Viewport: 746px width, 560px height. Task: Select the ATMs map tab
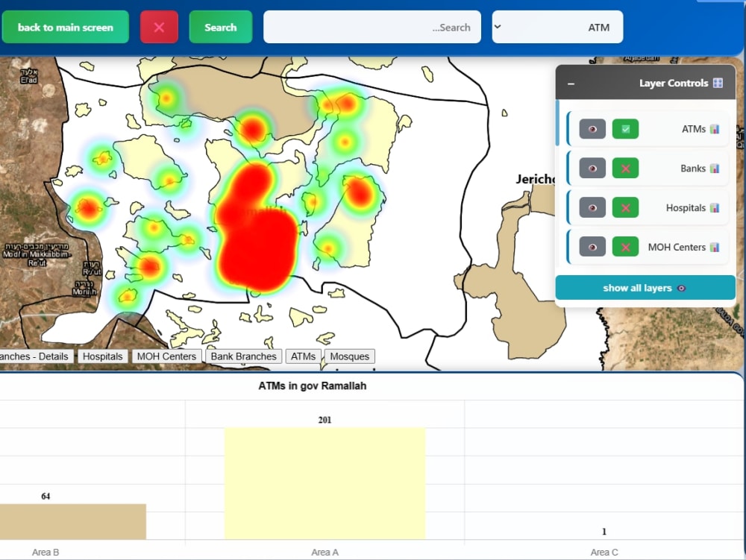pos(303,356)
